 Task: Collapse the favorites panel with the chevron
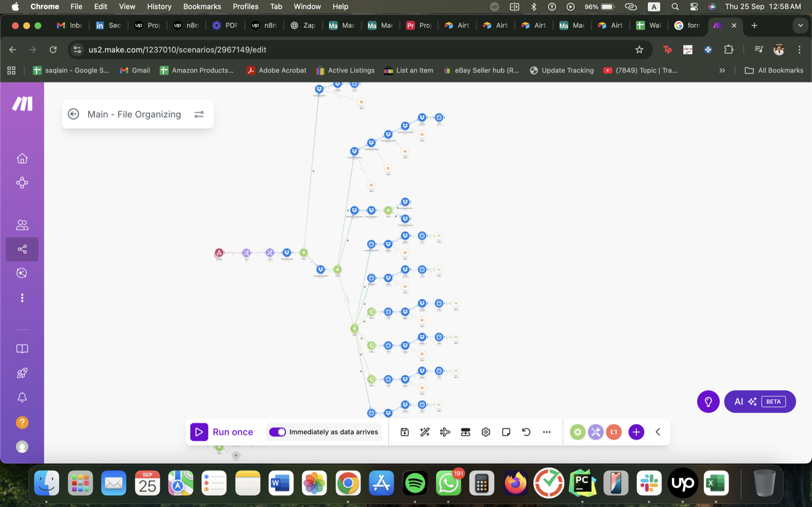click(658, 432)
